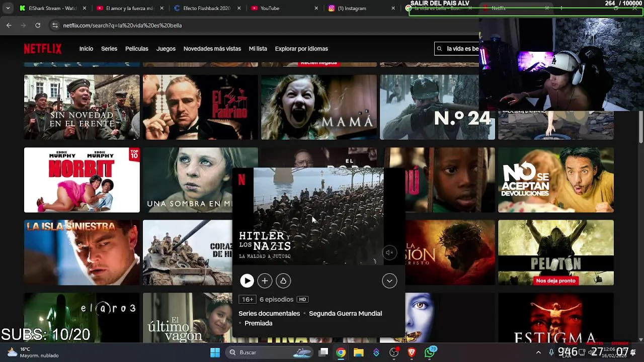This screenshot has width=644, height=362.
Task: Go to Inicio in Netflix navigation
Action: (x=86, y=49)
